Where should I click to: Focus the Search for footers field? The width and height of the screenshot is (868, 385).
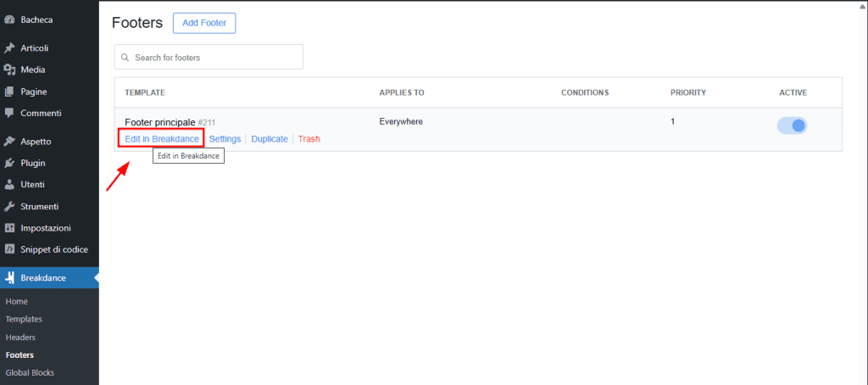tap(209, 57)
